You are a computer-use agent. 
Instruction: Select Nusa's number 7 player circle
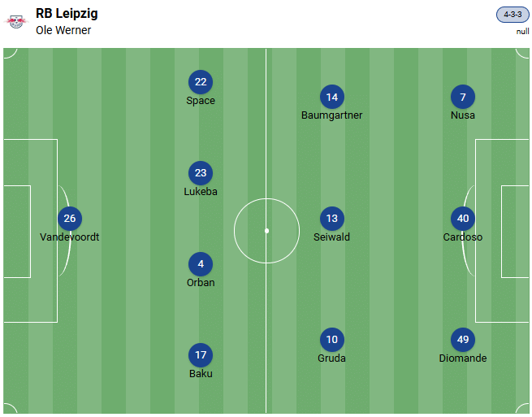click(x=463, y=98)
